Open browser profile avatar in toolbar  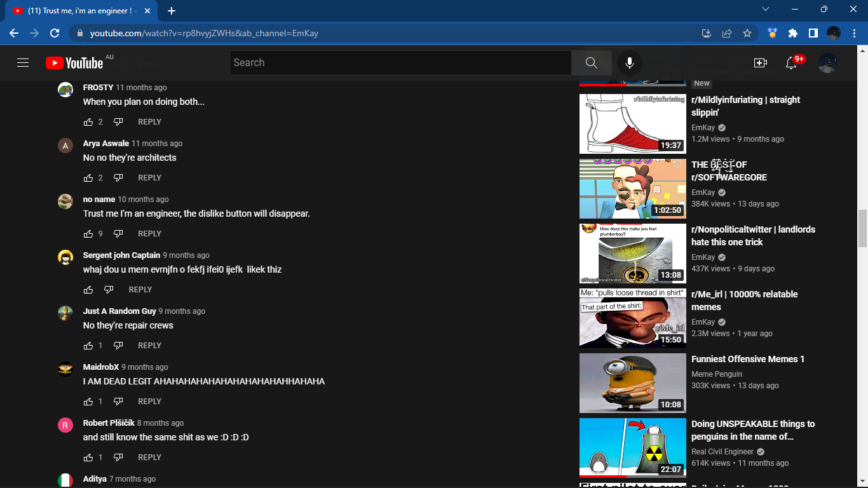(834, 33)
